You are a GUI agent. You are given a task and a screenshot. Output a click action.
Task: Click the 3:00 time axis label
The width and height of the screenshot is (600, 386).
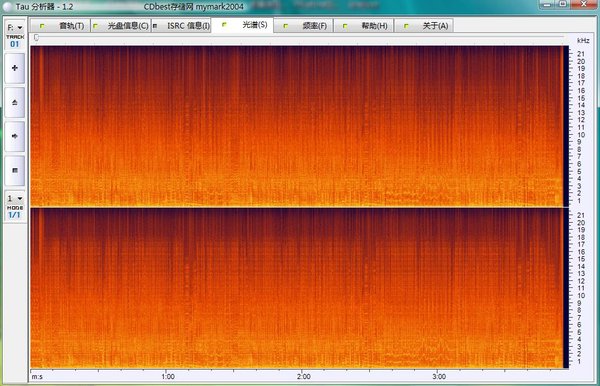coord(439,377)
